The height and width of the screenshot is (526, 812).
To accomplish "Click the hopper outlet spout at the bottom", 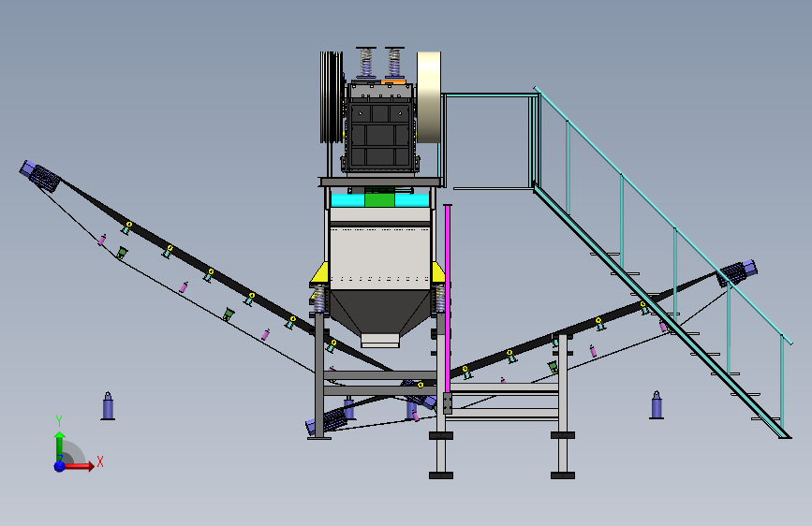I will (x=380, y=340).
